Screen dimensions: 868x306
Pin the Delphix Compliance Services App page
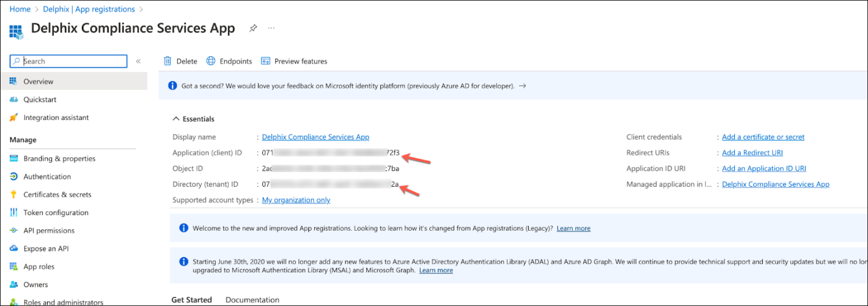coord(253,29)
